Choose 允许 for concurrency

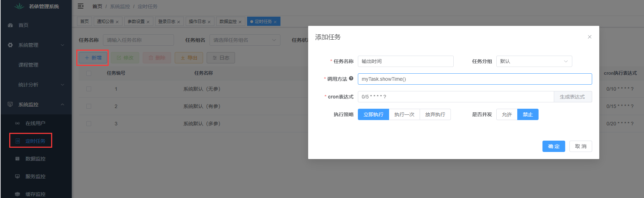[507, 114]
